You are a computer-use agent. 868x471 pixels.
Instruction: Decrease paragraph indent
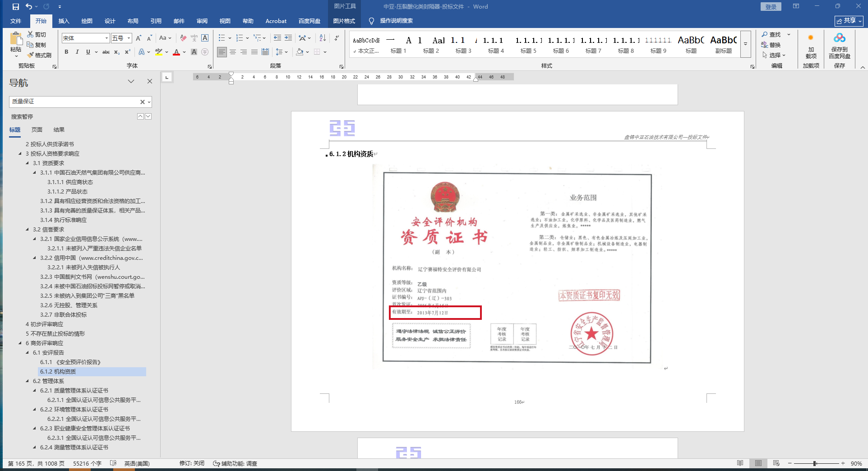coord(277,38)
